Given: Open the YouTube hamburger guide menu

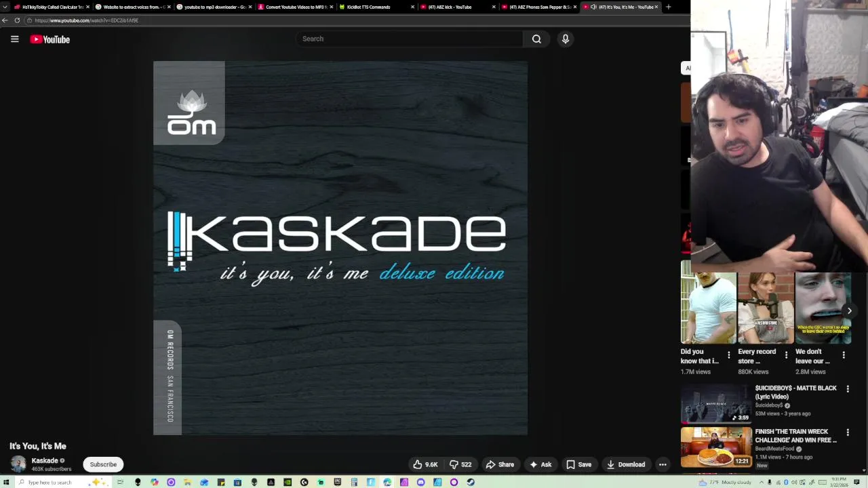Looking at the screenshot, I should 14,39.
